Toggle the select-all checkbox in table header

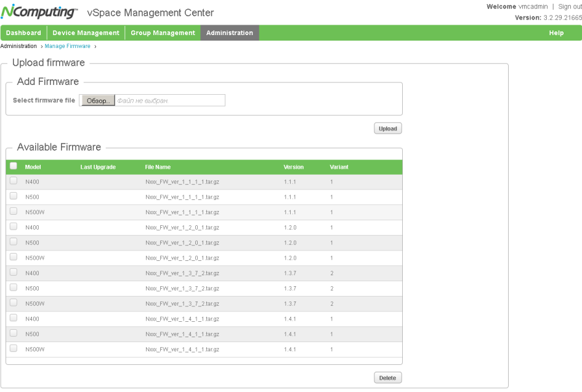pos(14,166)
